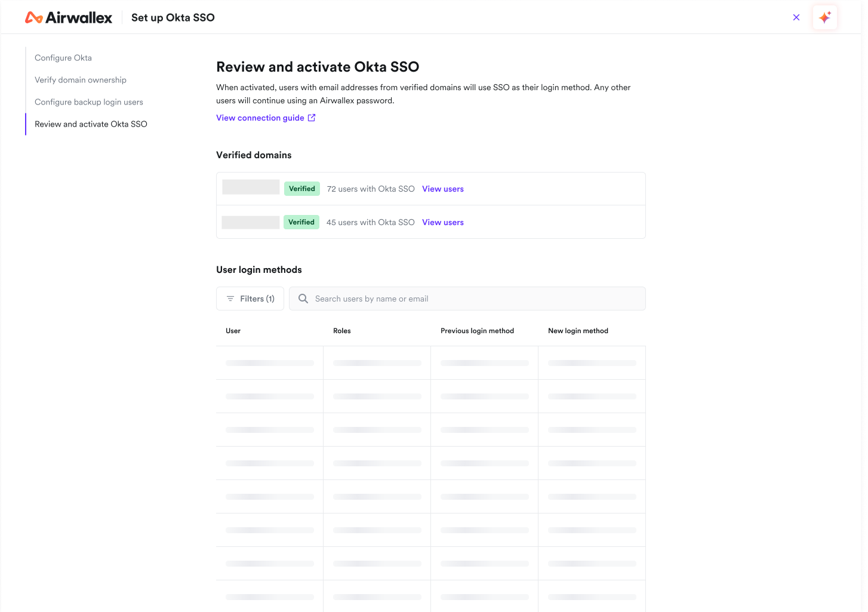868x612 pixels.
Task: View users for the 72-user domain
Action: click(x=443, y=189)
